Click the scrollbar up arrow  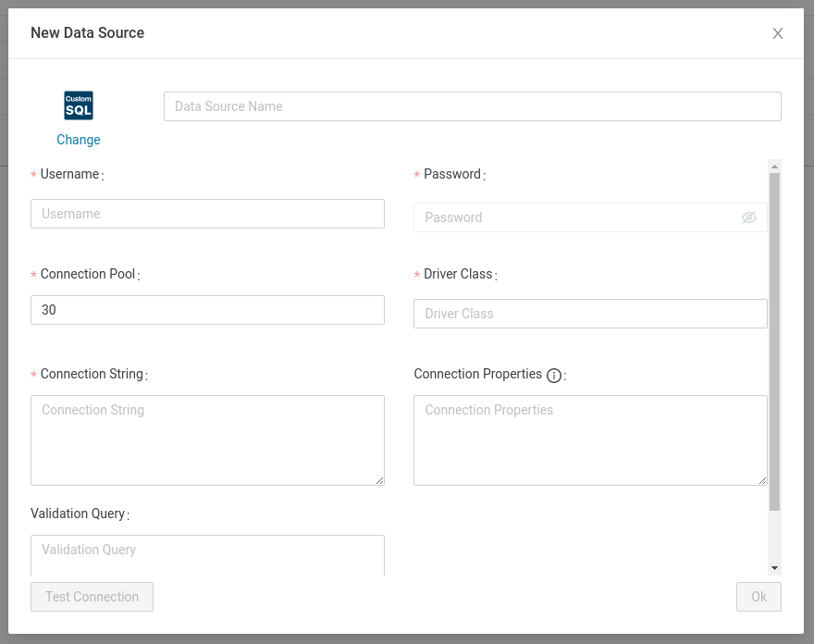tap(775, 166)
